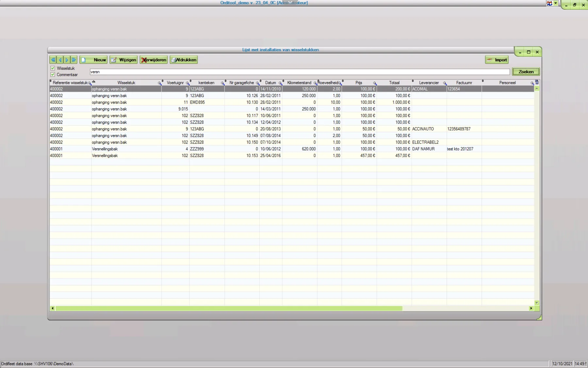Screen dimensions: 588x368
Task: Click the DAF NAMUR supplier cell
Action: pos(429,149)
